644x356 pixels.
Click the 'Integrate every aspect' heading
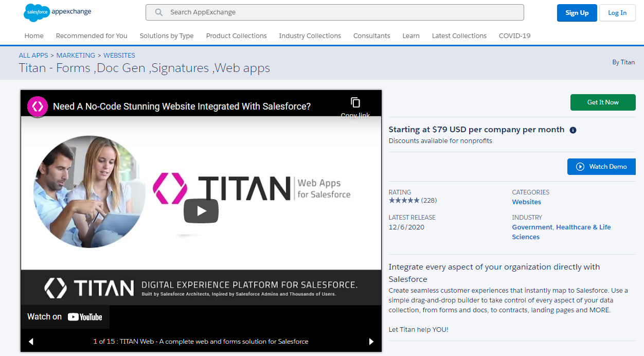click(x=494, y=273)
